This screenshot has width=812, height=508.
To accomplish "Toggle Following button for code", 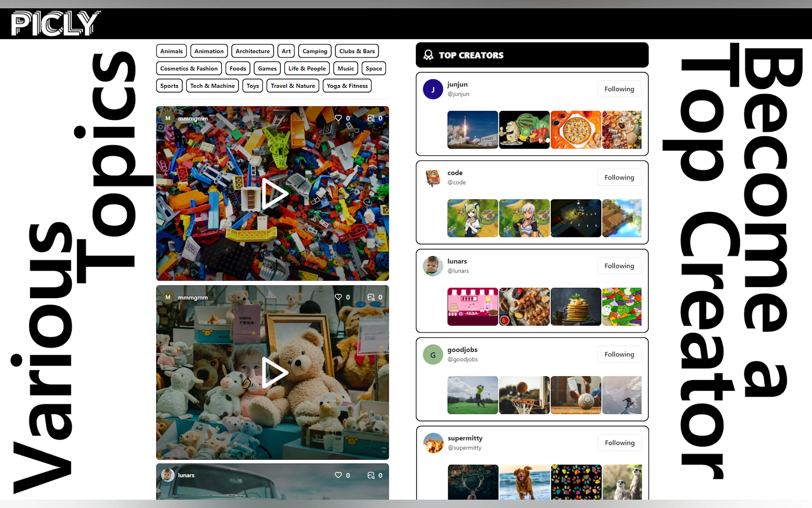I will (619, 178).
